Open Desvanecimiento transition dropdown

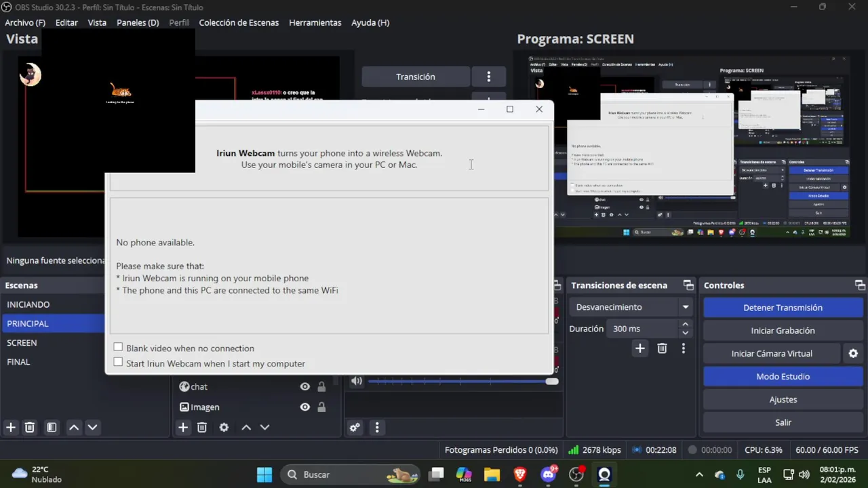click(631, 307)
